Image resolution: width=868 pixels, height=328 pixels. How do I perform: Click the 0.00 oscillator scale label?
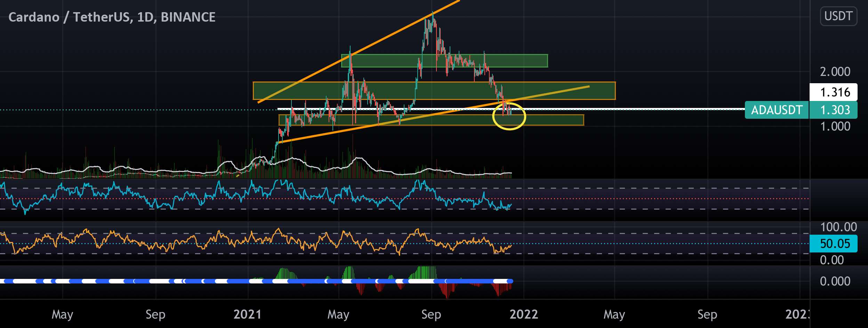click(x=831, y=260)
